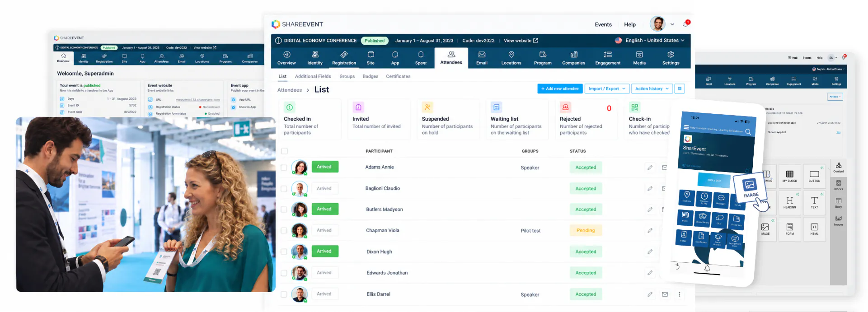Click the Checked in card icon
This screenshot has height=312, width=868.
click(290, 107)
